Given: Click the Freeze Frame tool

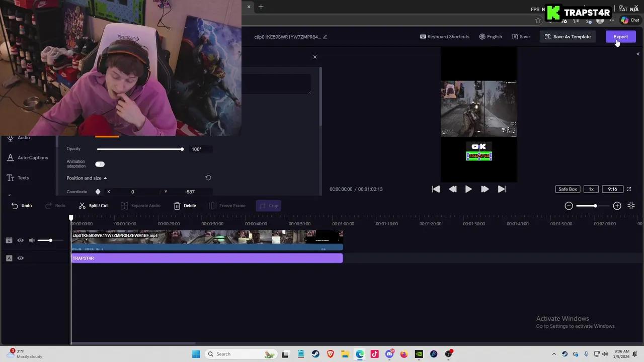Looking at the screenshot, I should click(x=227, y=206).
